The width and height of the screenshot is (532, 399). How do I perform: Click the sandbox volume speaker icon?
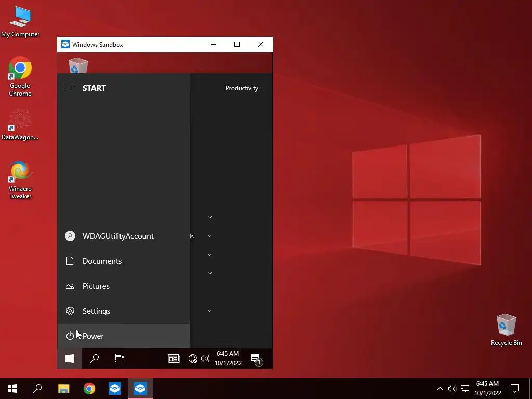tap(205, 358)
